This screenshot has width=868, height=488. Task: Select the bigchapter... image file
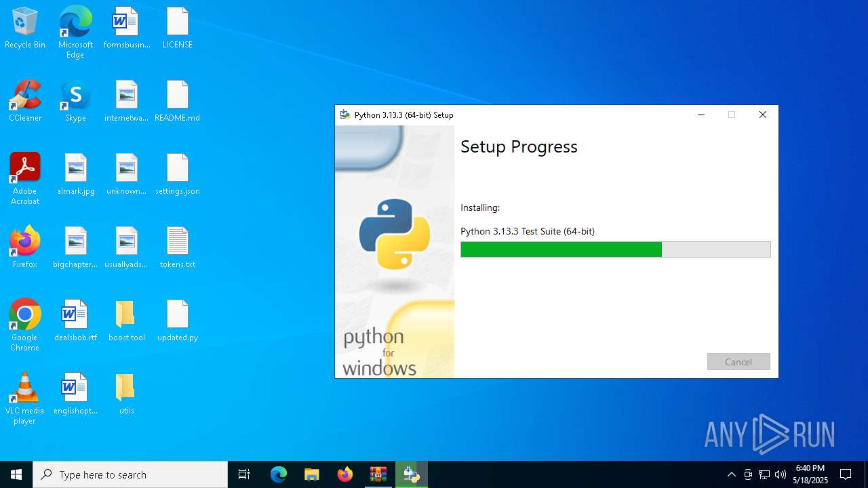click(75, 248)
